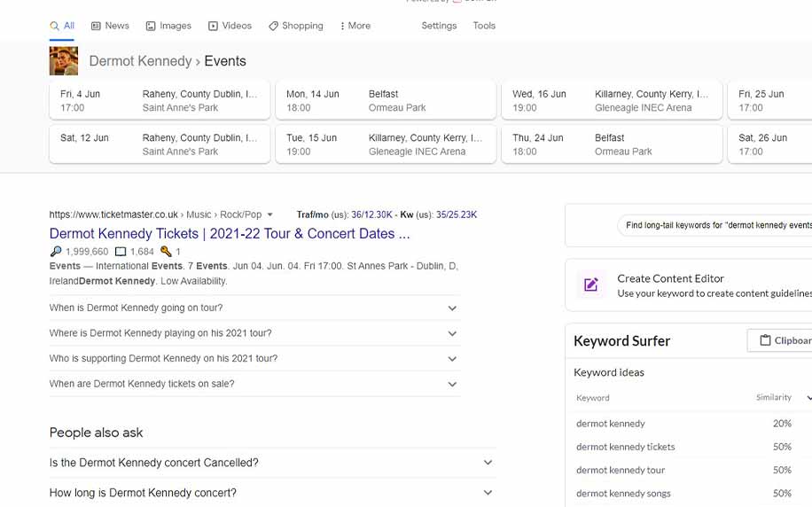812x507 pixels.
Task: Expand 'When is Dermot Kennedy going on tour?'
Action: [x=452, y=308]
